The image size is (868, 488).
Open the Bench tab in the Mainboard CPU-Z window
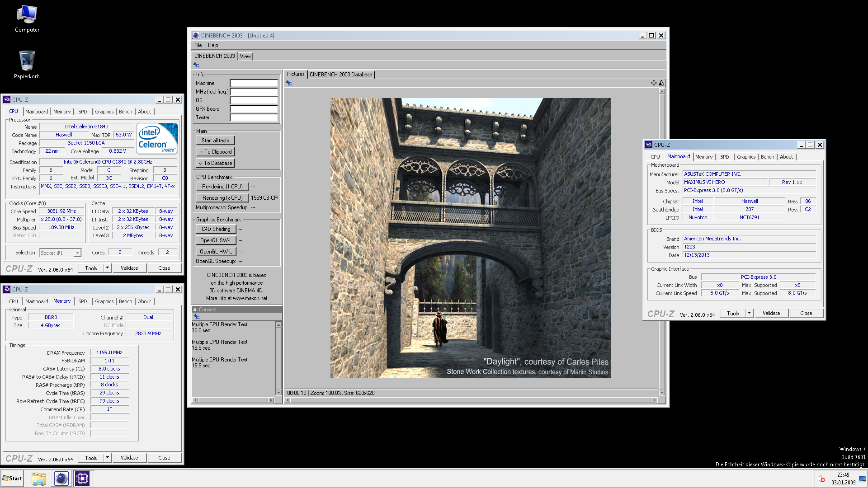(x=767, y=157)
